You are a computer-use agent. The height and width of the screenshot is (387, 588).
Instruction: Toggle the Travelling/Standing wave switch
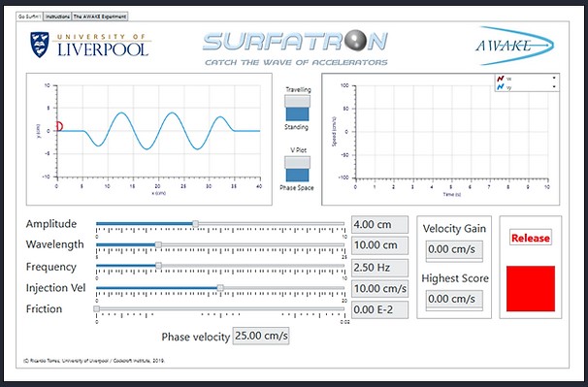[297, 108]
